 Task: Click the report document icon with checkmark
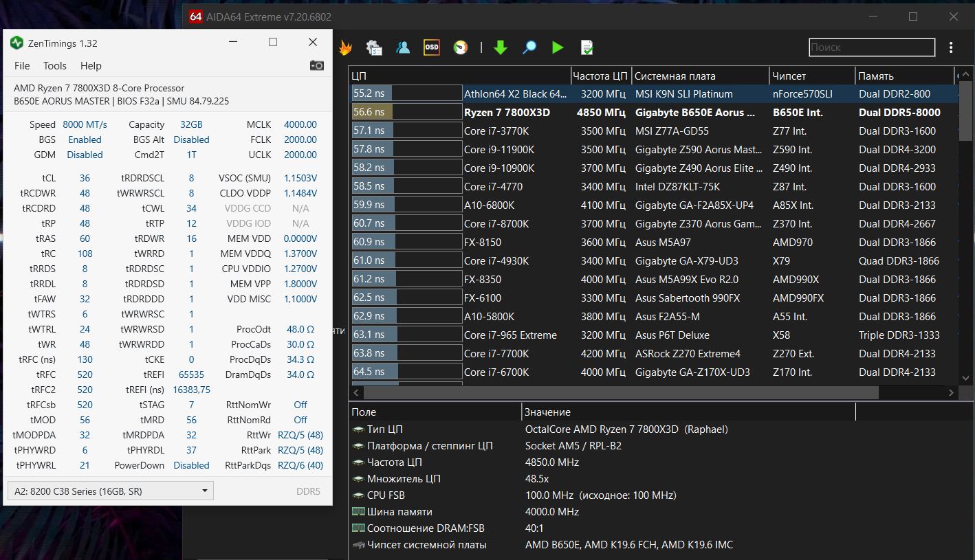(587, 47)
